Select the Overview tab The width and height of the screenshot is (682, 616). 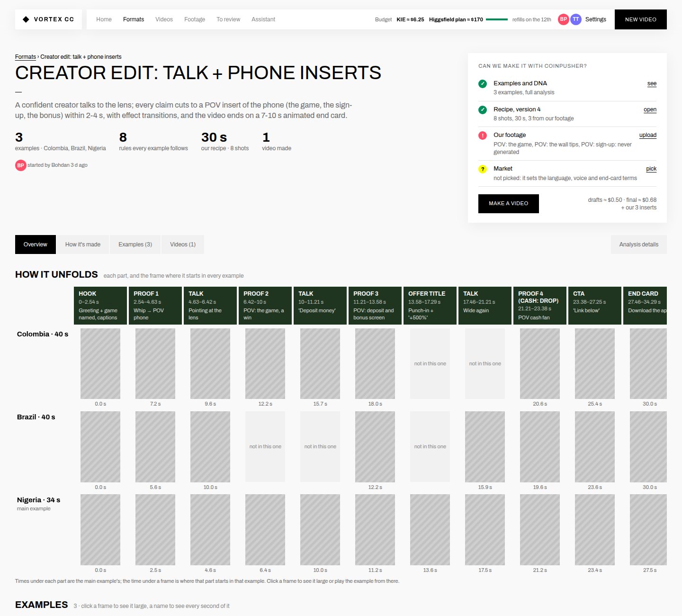pos(36,245)
